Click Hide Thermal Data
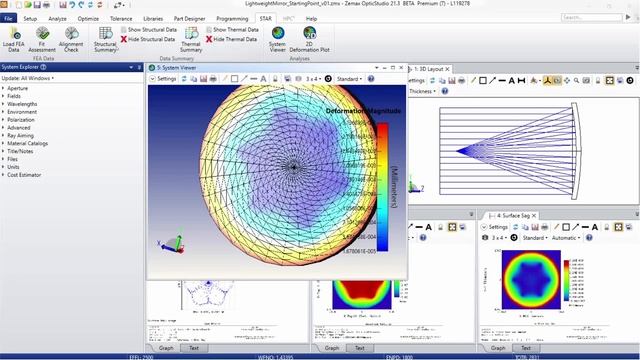Image resolution: width=640 pixels, height=360 pixels. [231, 39]
